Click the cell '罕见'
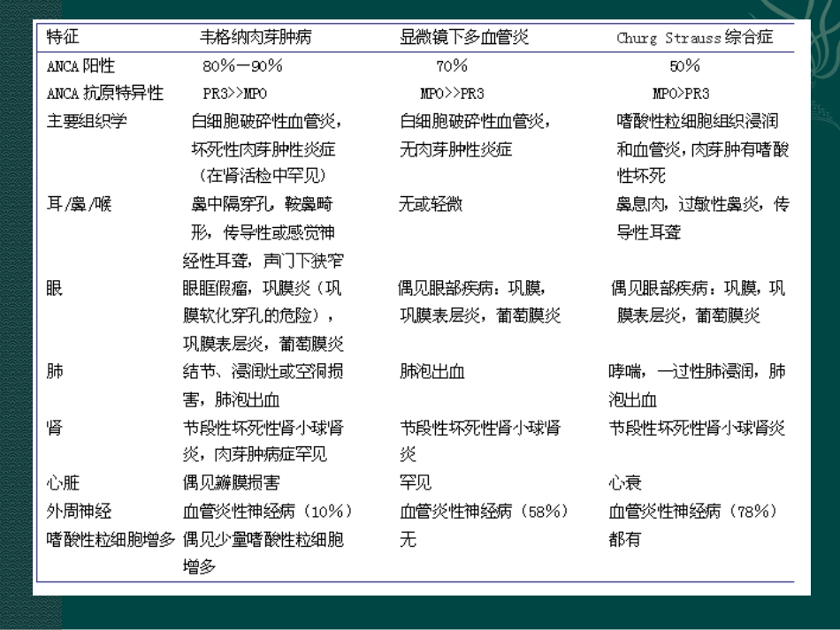 416,482
